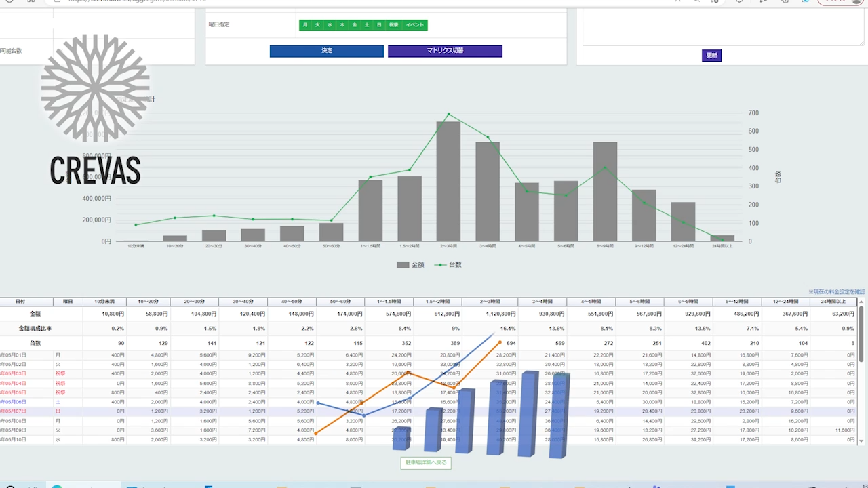The width and height of the screenshot is (868, 488).
Task: Toggle the イベント day filter
Action: point(414,25)
